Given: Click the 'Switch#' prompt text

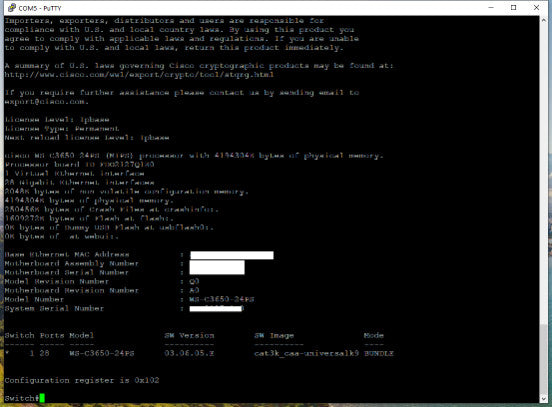Looking at the screenshot, I should [22, 399].
